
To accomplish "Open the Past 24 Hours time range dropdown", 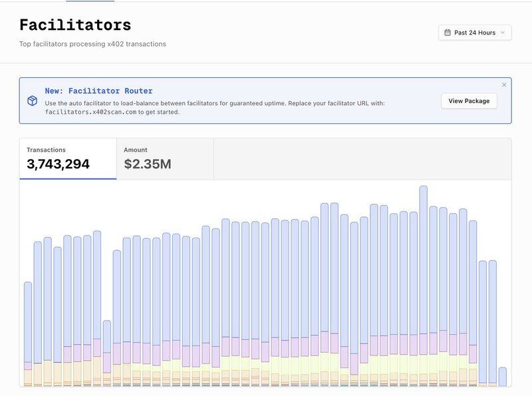I will [x=474, y=33].
